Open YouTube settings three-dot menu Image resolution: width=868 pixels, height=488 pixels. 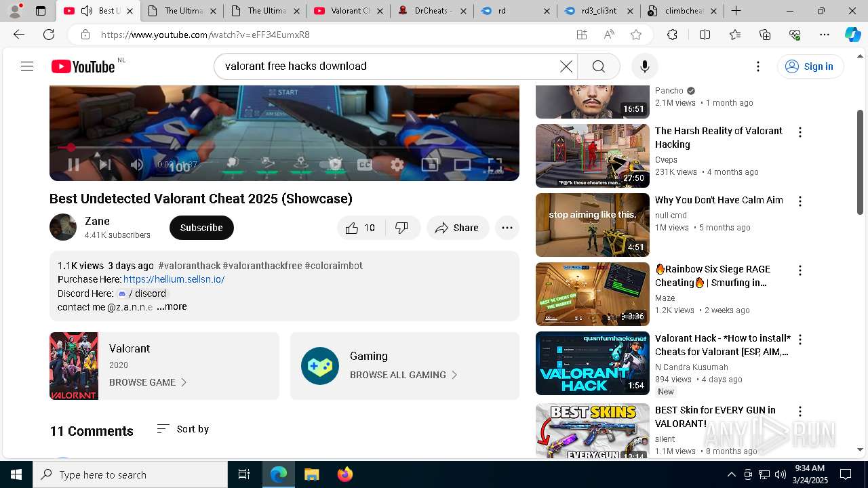tap(758, 66)
